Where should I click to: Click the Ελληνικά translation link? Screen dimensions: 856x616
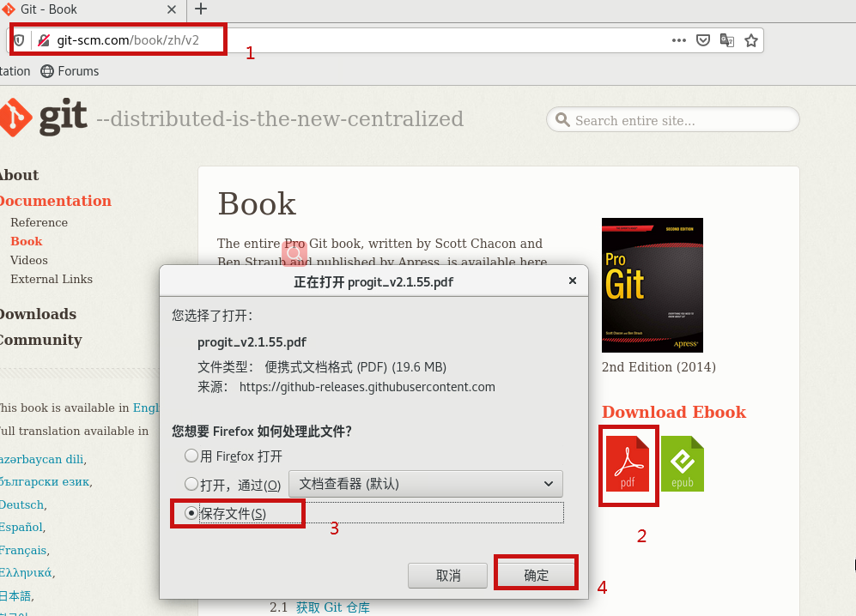point(27,573)
